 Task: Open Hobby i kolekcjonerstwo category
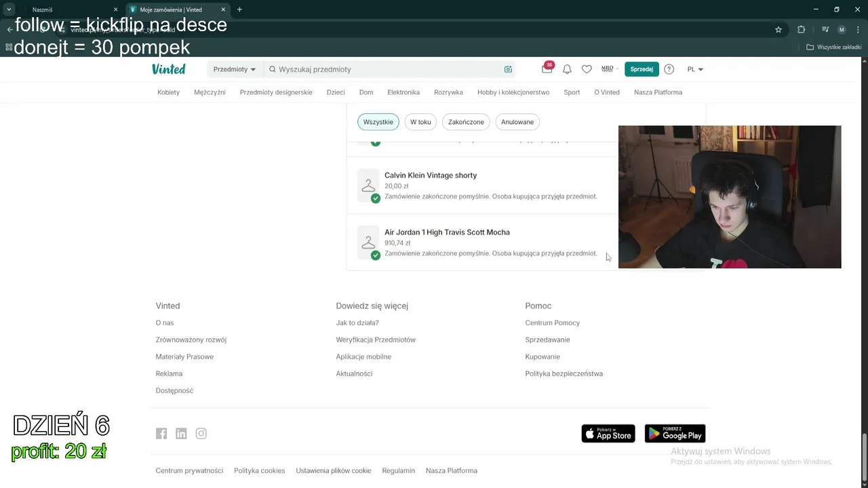point(513,92)
